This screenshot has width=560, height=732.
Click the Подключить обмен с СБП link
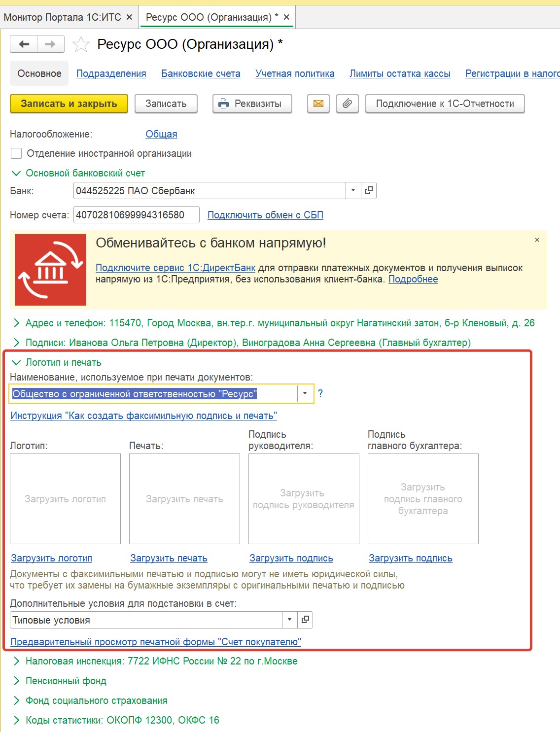(x=265, y=215)
